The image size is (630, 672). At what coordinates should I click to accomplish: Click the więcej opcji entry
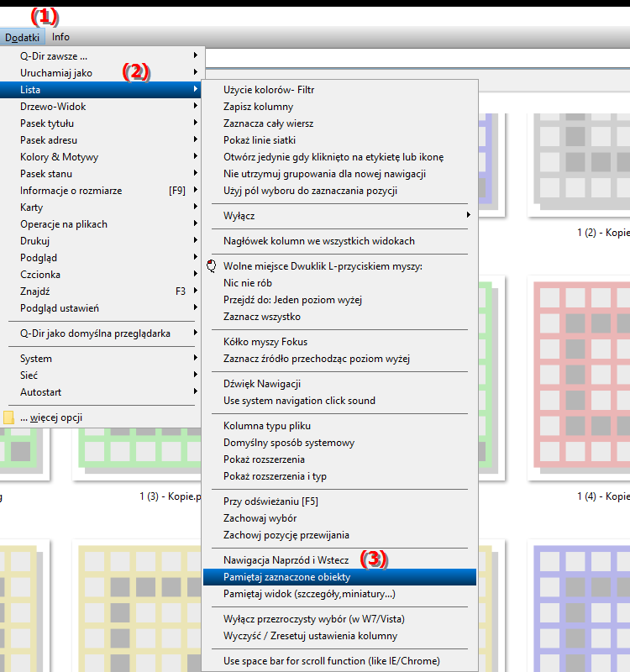tap(101, 417)
